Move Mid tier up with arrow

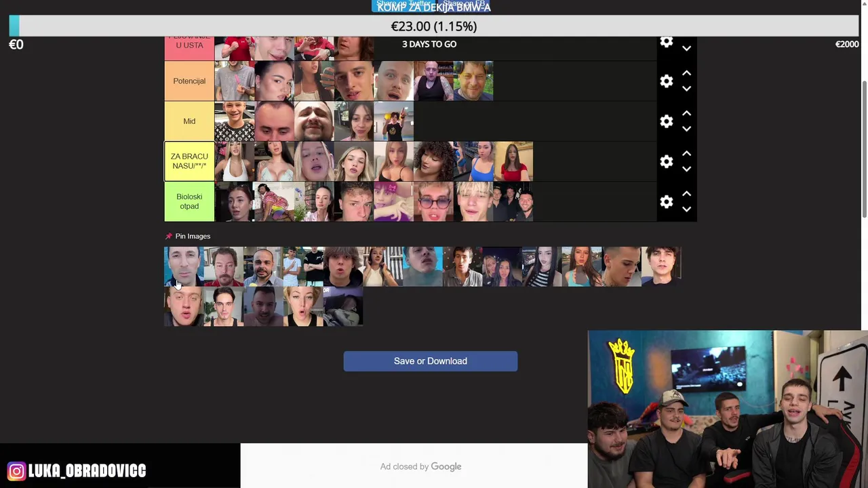pyautogui.click(x=686, y=113)
